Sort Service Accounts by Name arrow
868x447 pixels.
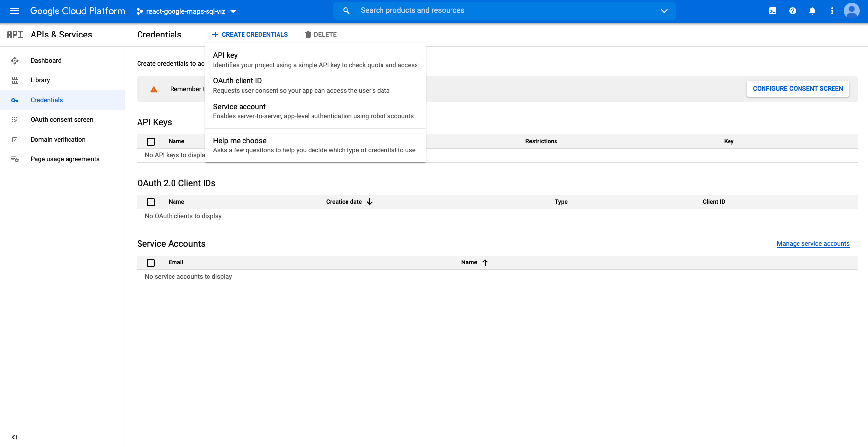click(x=485, y=262)
